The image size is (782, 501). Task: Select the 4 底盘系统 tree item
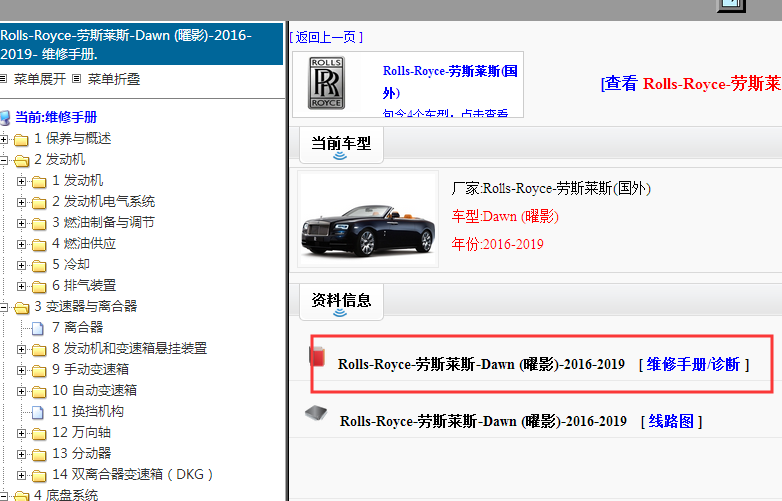click(x=66, y=495)
